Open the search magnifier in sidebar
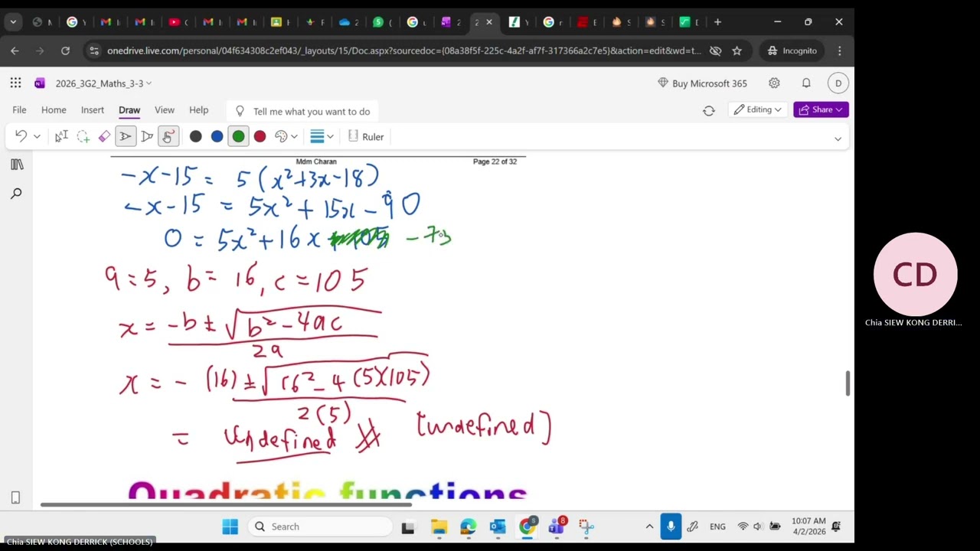This screenshot has width=980, height=551. [16, 194]
